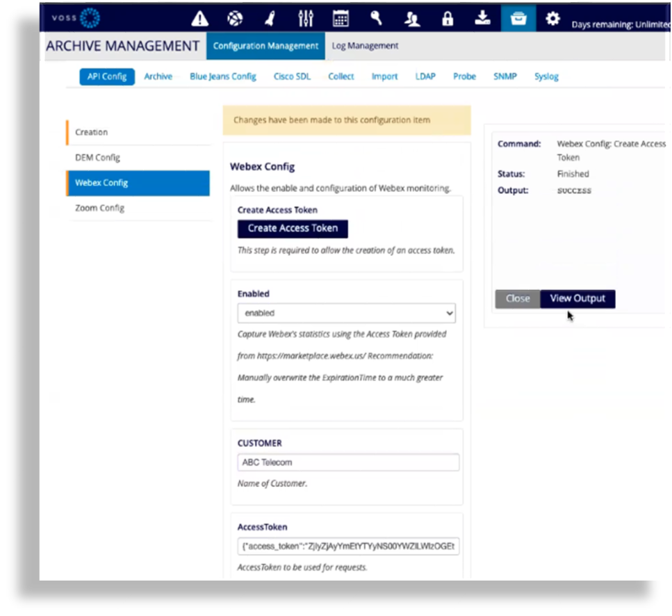Open the calendar scheduling icon
Viewport: 672px width, 616px height.
(341, 19)
